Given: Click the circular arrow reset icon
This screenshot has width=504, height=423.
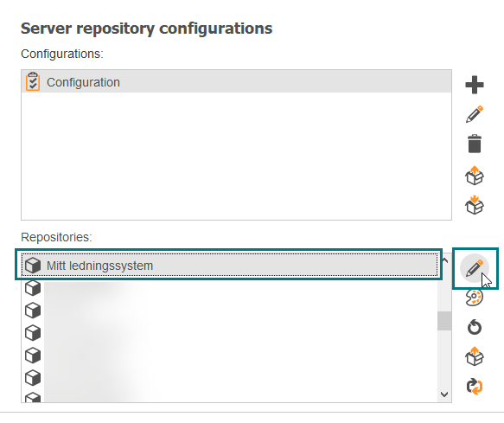Looking at the screenshot, I should pyautogui.click(x=475, y=328).
